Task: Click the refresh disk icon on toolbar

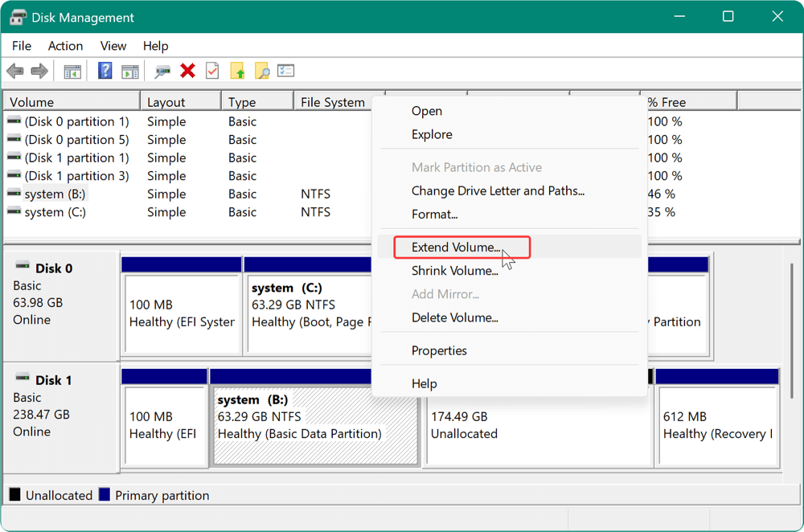Action: pyautogui.click(x=237, y=71)
